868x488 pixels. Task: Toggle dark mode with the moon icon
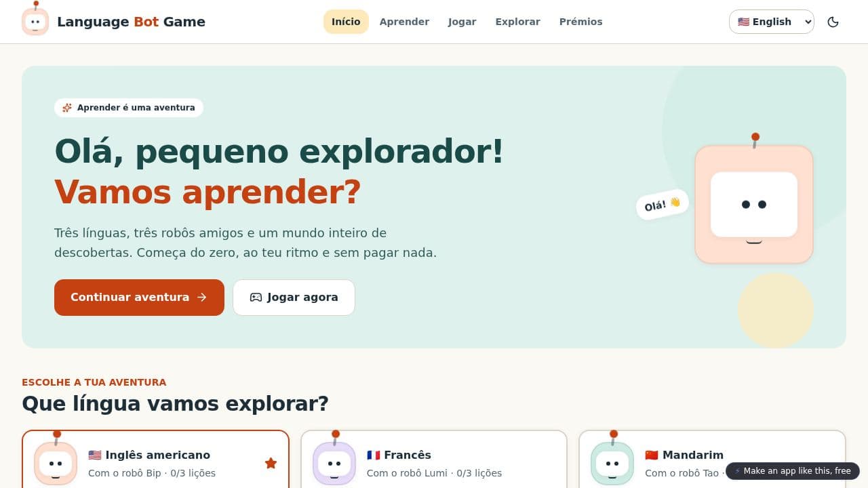(x=833, y=22)
